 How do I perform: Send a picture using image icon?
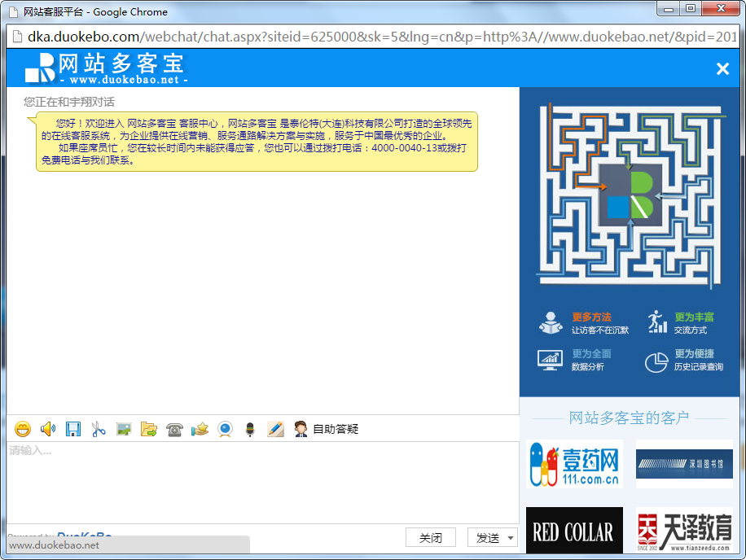pyautogui.click(x=124, y=429)
